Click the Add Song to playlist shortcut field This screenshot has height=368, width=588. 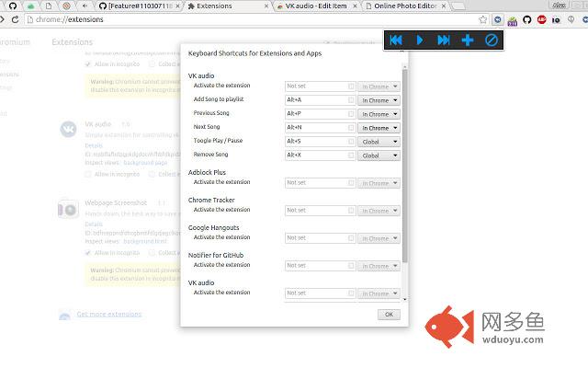point(320,100)
